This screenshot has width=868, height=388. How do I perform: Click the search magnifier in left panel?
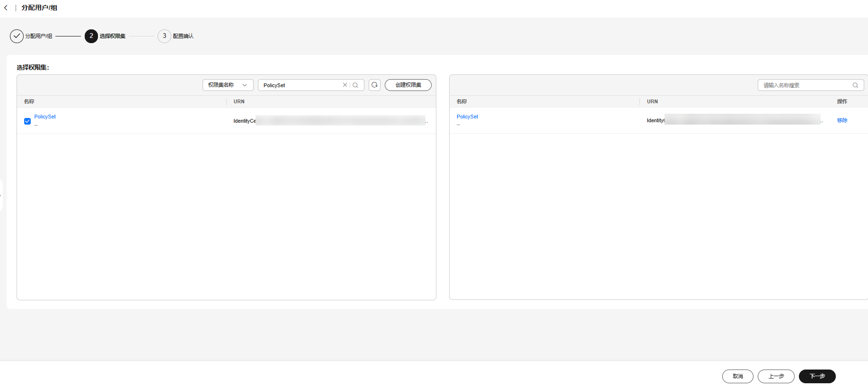pos(355,85)
